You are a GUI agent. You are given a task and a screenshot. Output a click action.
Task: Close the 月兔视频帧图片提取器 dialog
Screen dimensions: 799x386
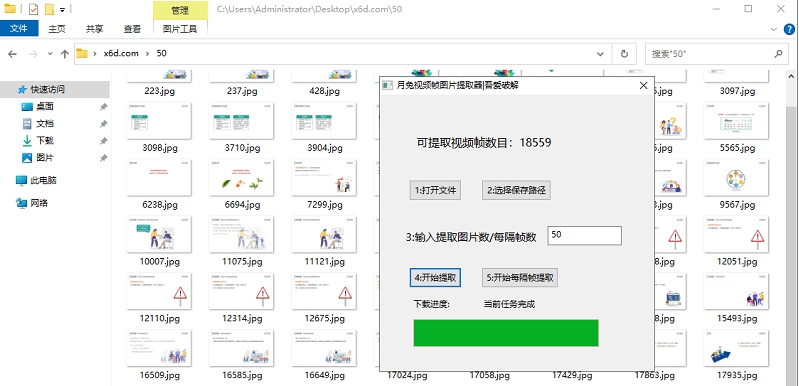coord(644,86)
